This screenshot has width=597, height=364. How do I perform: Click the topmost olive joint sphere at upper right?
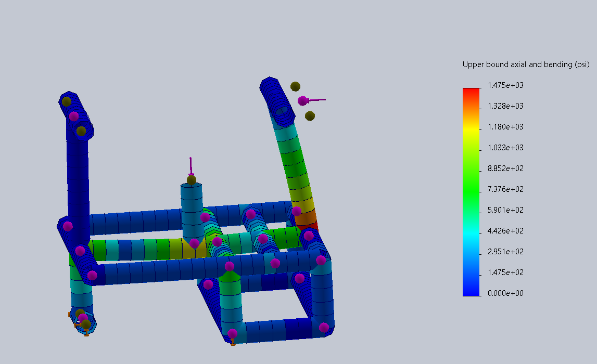(x=296, y=86)
